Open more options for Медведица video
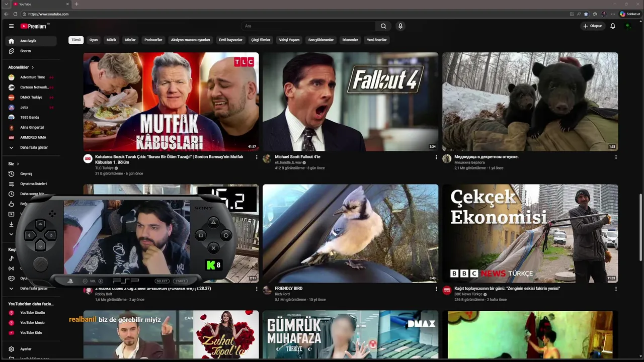Image resolution: width=644 pixels, height=362 pixels. click(616, 157)
